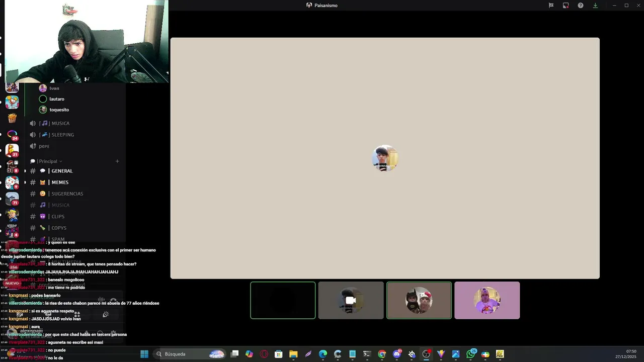644x362 pixels.
Task: Open the server icon with 21 badge
Action: (12, 150)
